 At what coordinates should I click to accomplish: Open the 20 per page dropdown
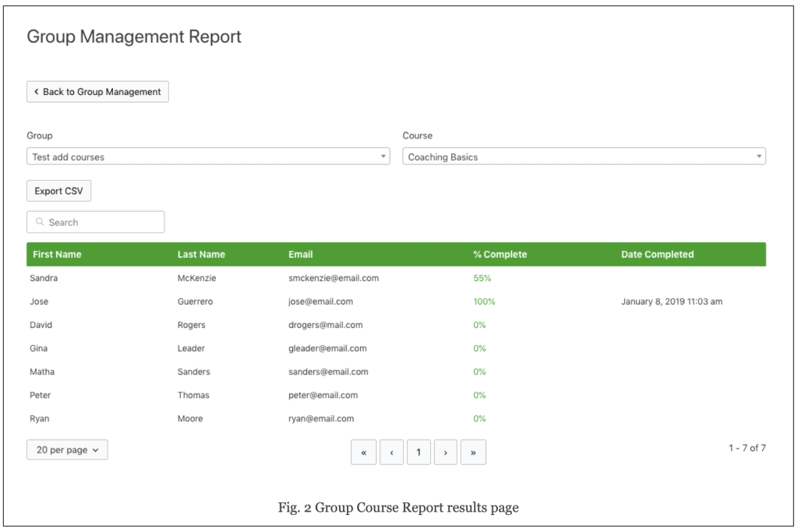point(67,450)
